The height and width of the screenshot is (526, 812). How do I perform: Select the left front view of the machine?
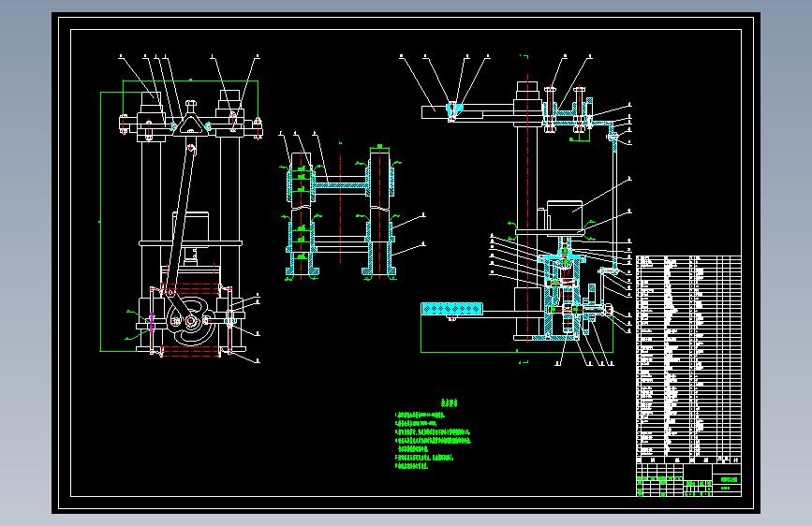pyautogui.click(x=180, y=207)
